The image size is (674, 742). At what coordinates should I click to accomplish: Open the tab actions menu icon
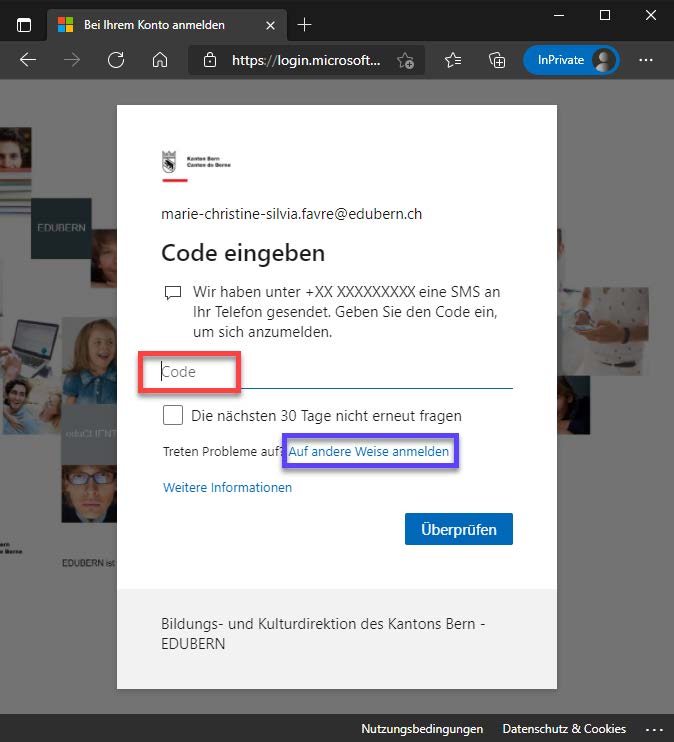(24, 24)
